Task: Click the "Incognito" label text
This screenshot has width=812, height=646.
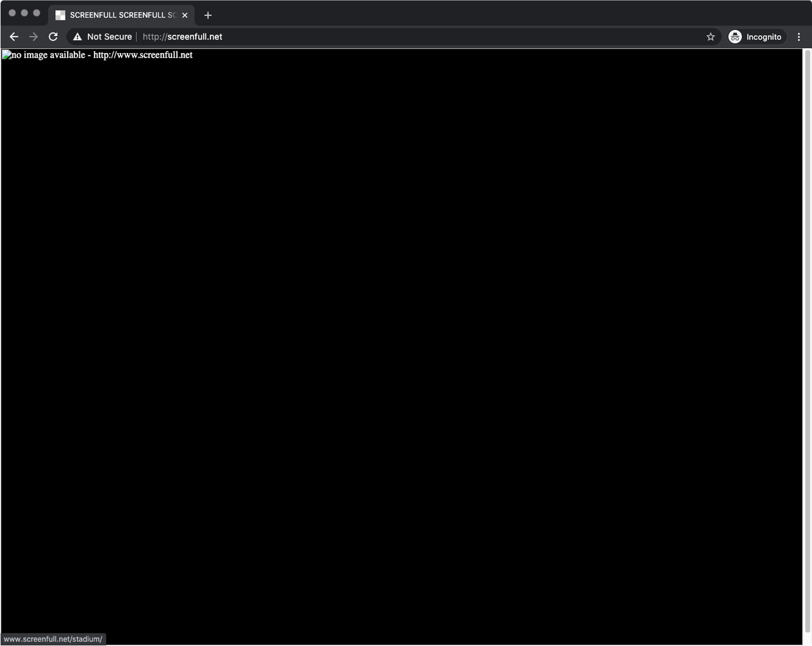Action: point(763,37)
